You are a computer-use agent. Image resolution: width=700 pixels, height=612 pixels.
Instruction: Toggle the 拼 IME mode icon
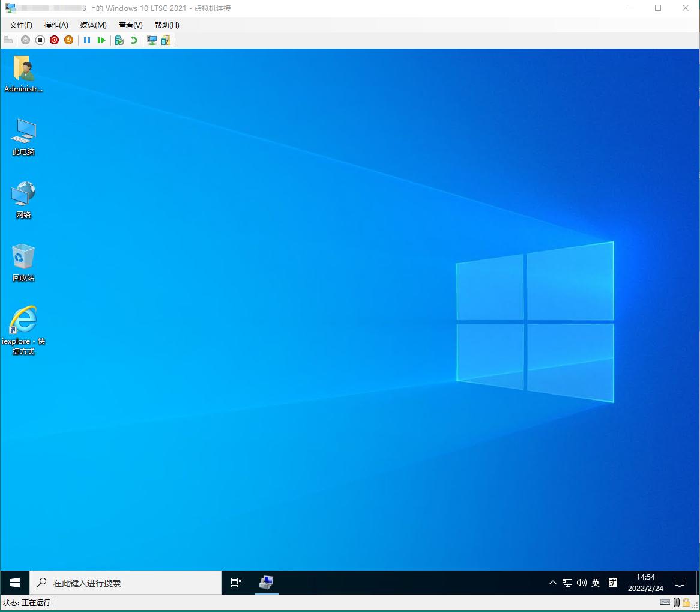click(x=613, y=583)
